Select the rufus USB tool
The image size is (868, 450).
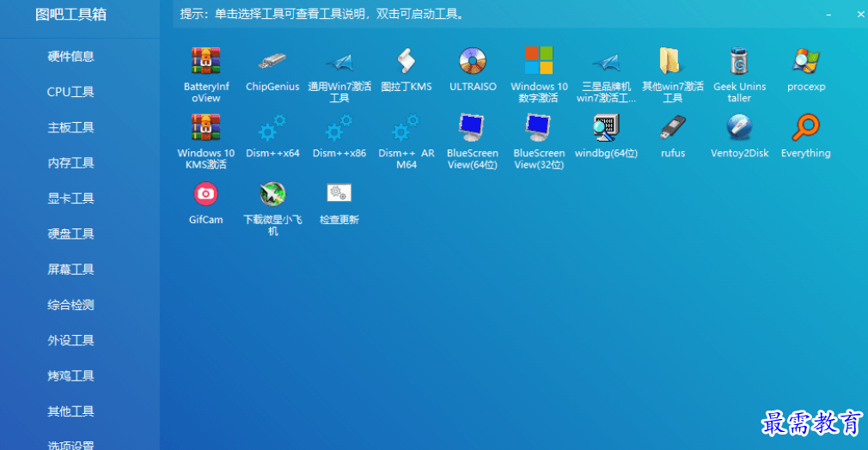click(673, 127)
